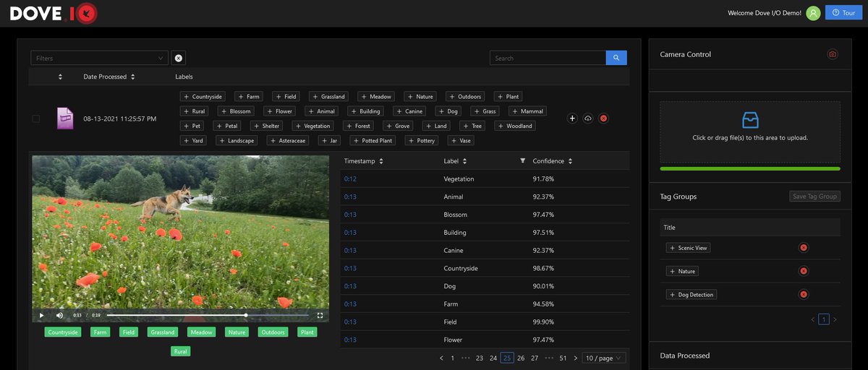This screenshot has width=868, height=370.
Task: Go to previous tag groups page
Action: [x=813, y=319]
